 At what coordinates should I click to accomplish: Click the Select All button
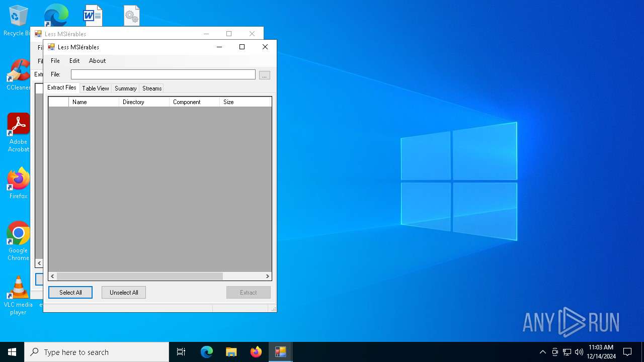[x=70, y=293]
